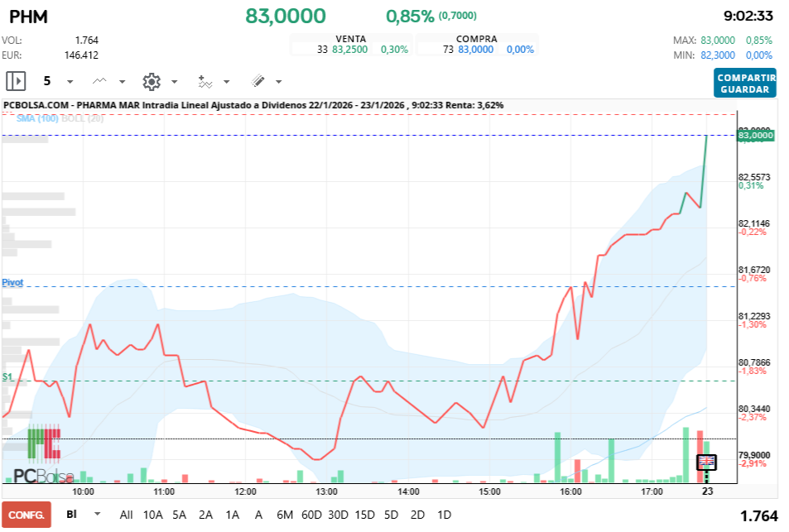The width and height of the screenshot is (789, 532).
Task: Toggle the BOLL (20) indicator label
Action: [83, 118]
